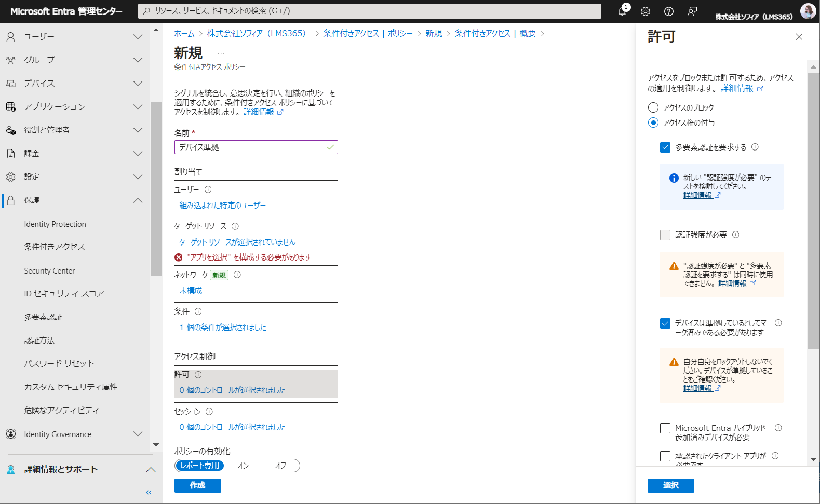820x504 pixels.
Task: Expand the 設定 section chevron
Action: coord(138,177)
